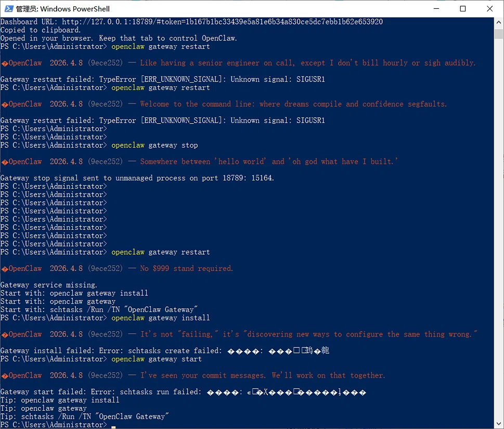Click 'Tip: schtasks /Run /TN' line
The height and width of the screenshot is (429, 504).
click(x=85, y=417)
